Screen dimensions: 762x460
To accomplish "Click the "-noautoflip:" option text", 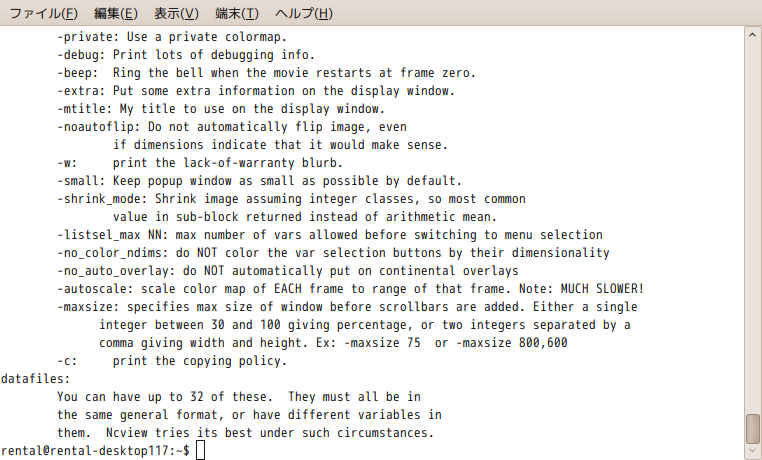I will coord(99,127).
